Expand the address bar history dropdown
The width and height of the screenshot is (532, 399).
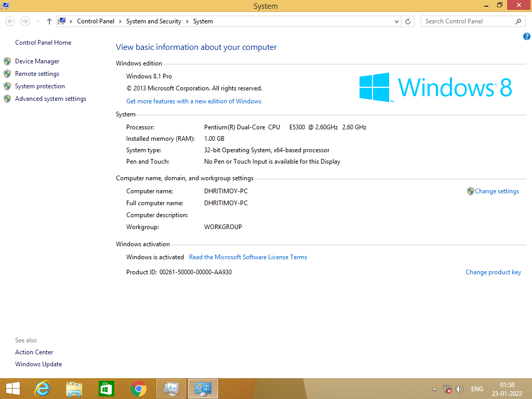click(x=396, y=21)
